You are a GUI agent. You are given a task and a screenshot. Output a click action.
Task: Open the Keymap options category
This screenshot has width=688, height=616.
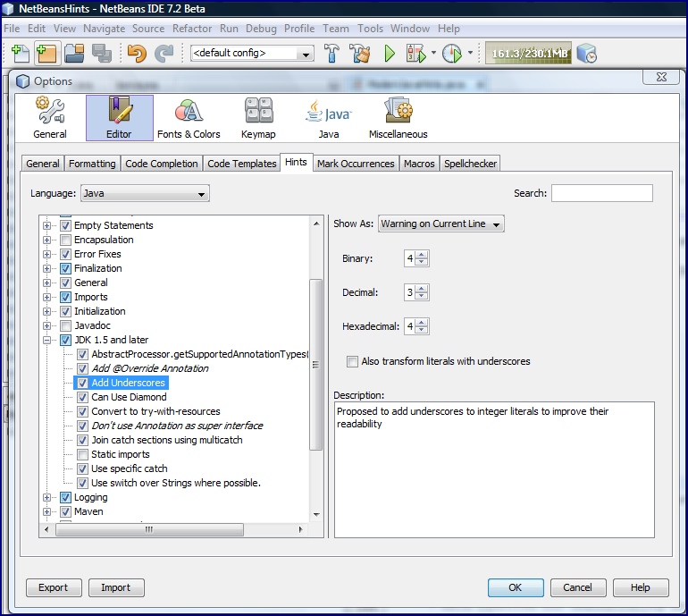[x=258, y=118]
